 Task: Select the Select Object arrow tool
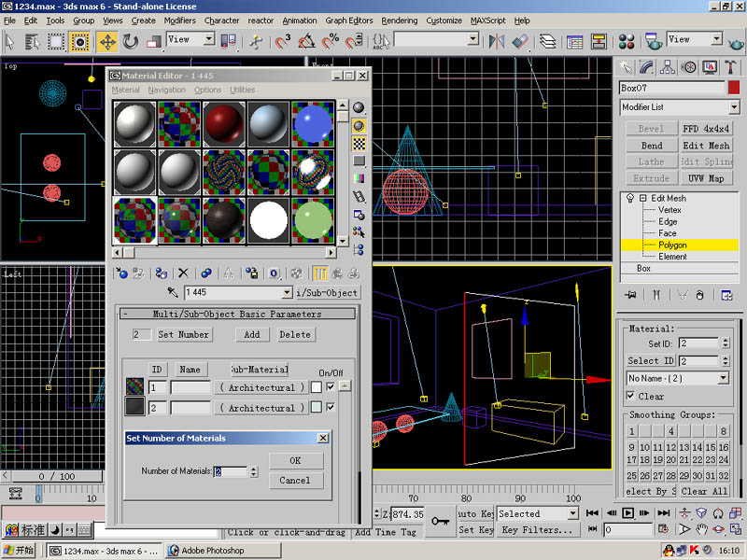tap(10, 41)
